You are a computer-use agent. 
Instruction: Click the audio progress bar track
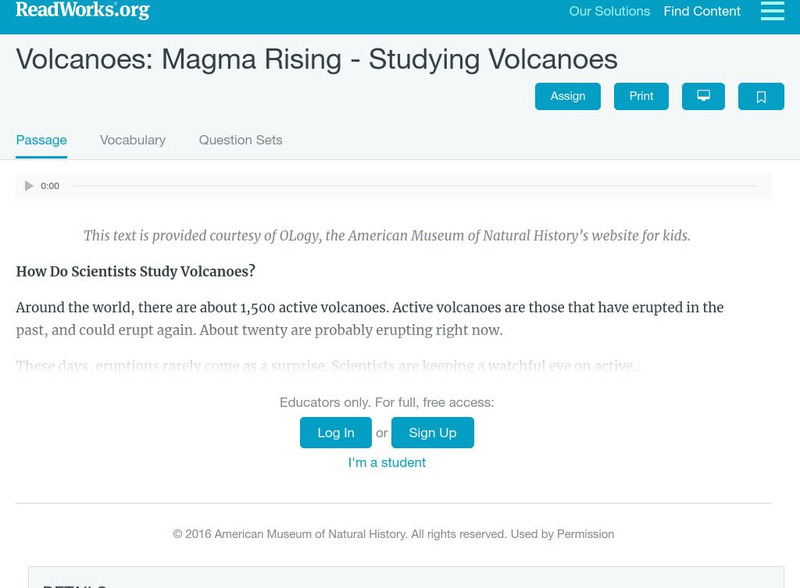[415, 186]
